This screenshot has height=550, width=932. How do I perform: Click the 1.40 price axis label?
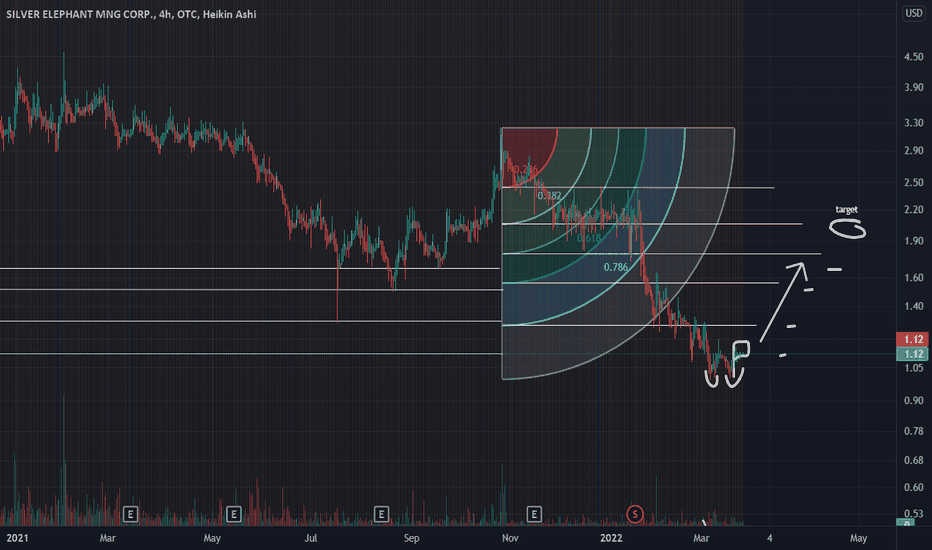[914, 306]
